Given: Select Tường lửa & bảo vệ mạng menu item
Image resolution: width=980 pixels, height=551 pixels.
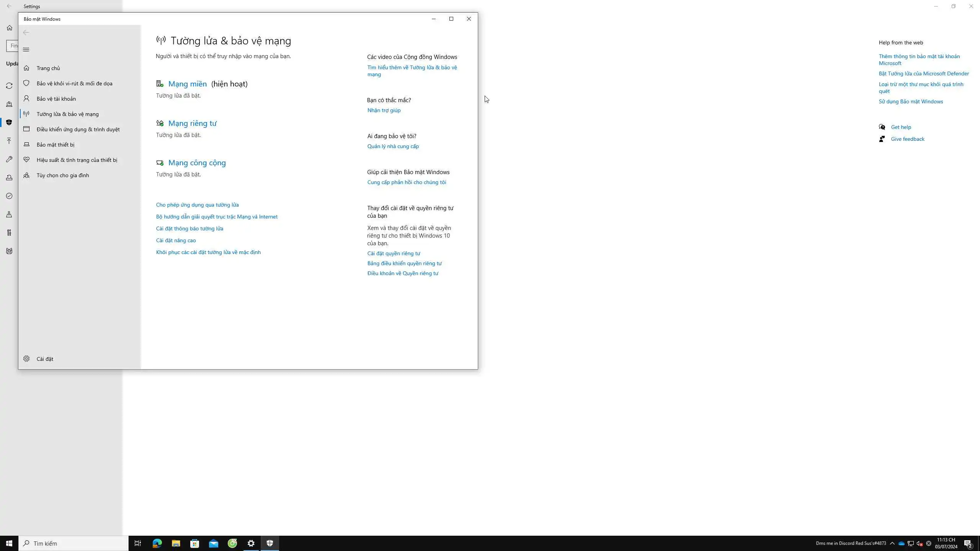Looking at the screenshot, I should pyautogui.click(x=67, y=114).
